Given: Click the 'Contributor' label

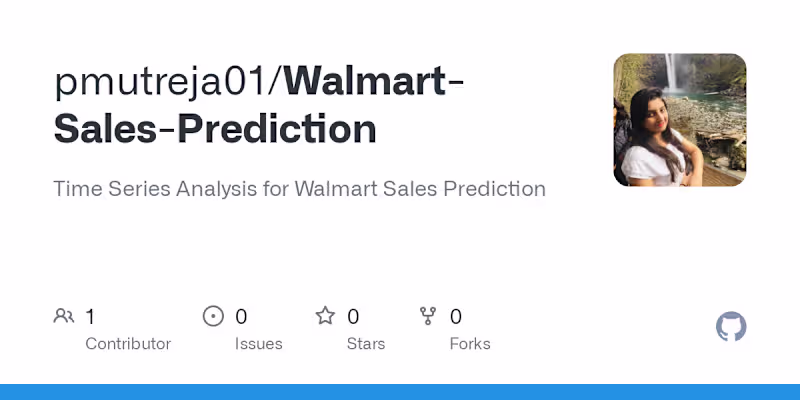Looking at the screenshot, I should (x=128, y=344).
